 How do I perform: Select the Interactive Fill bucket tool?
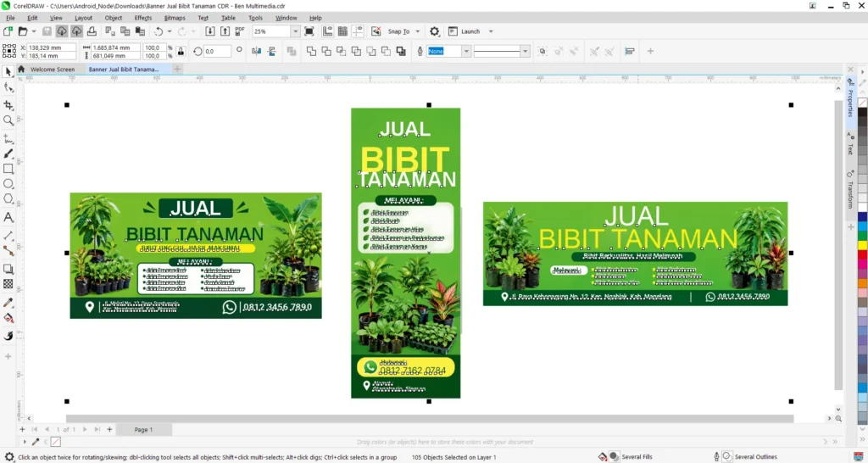8,318
